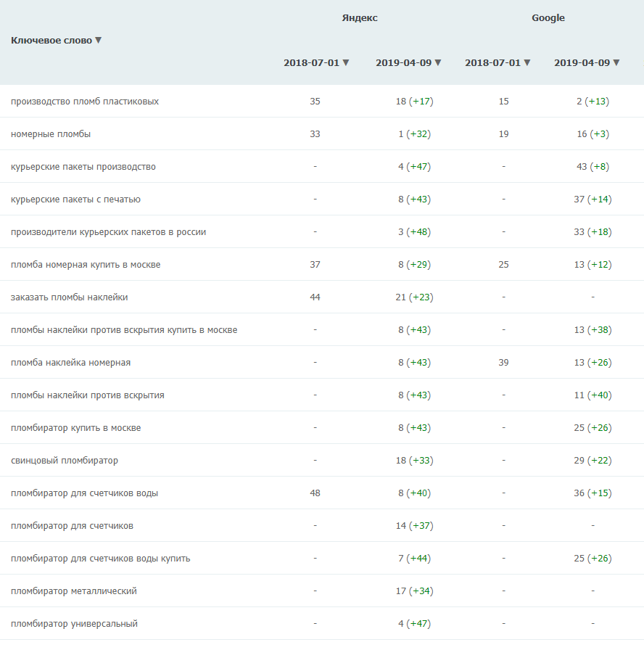Click пломба номерная купить в москве
The height and width of the screenshot is (650, 644).
coord(86,265)
